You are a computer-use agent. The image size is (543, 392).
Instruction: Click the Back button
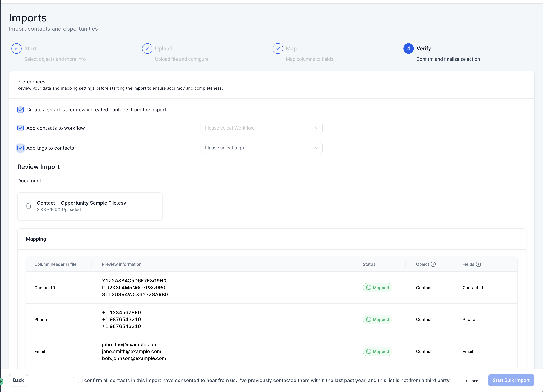(18, 380)
